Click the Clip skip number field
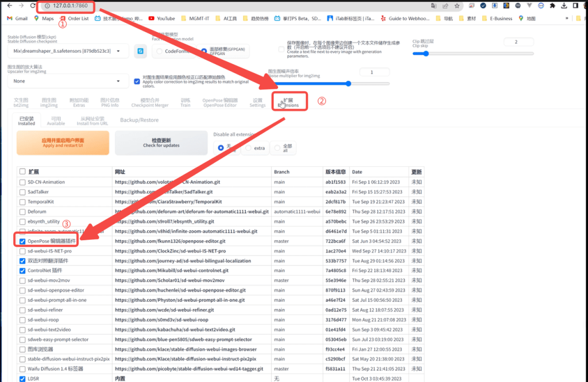588x382 pixels. click(x=519, y=42)
